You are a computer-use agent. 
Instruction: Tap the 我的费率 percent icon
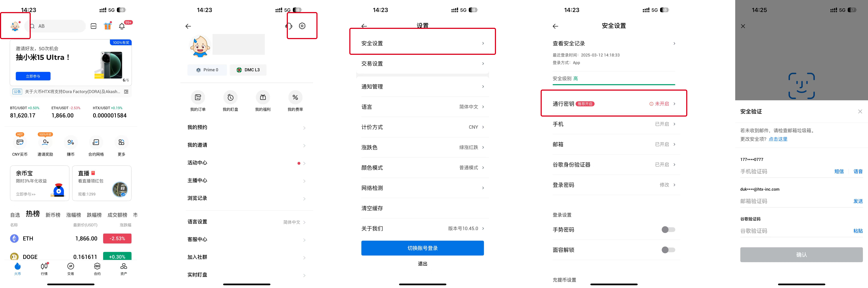click(x=295, y=98)
